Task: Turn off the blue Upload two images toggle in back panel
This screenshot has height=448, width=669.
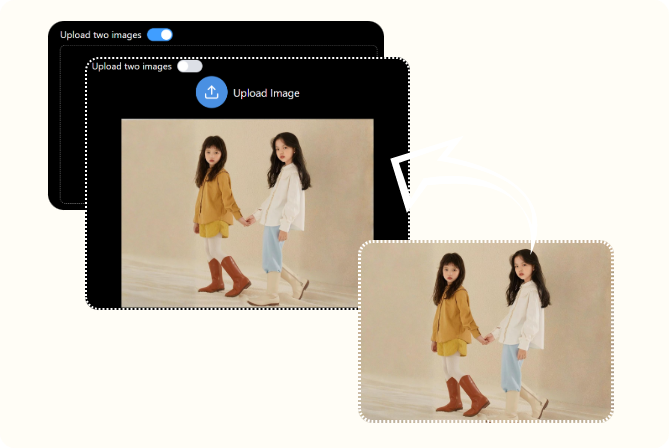Action: [x=160, y=35]
